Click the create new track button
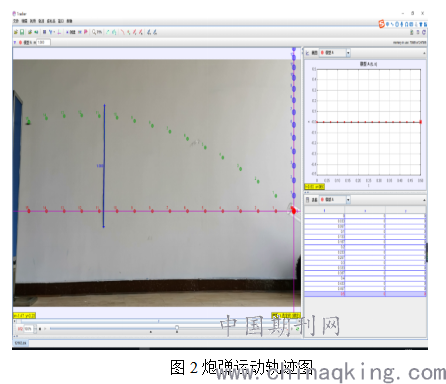Image resolution: width=446 pixels, height=384 pixels. click(x=71, y=32)
